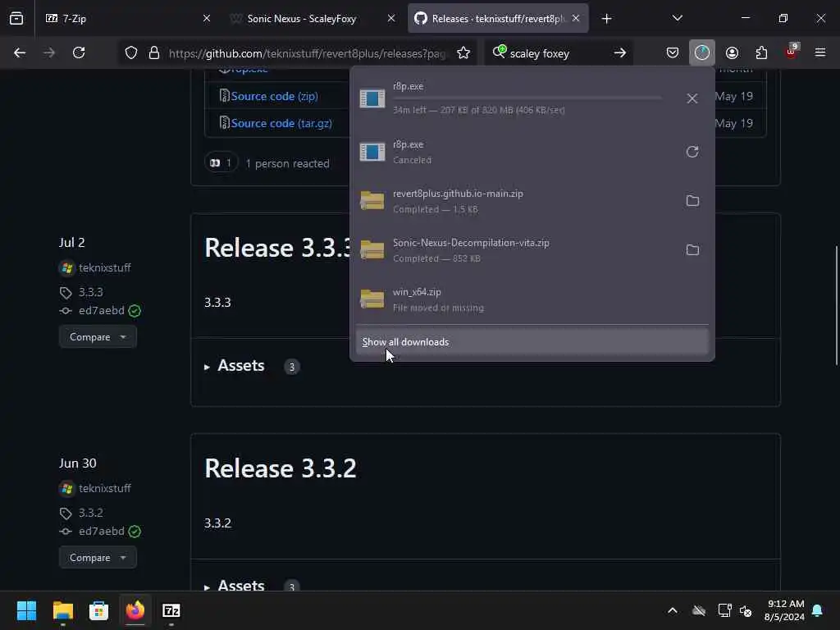Close the Sonic Nexus tab

point(391,18)
